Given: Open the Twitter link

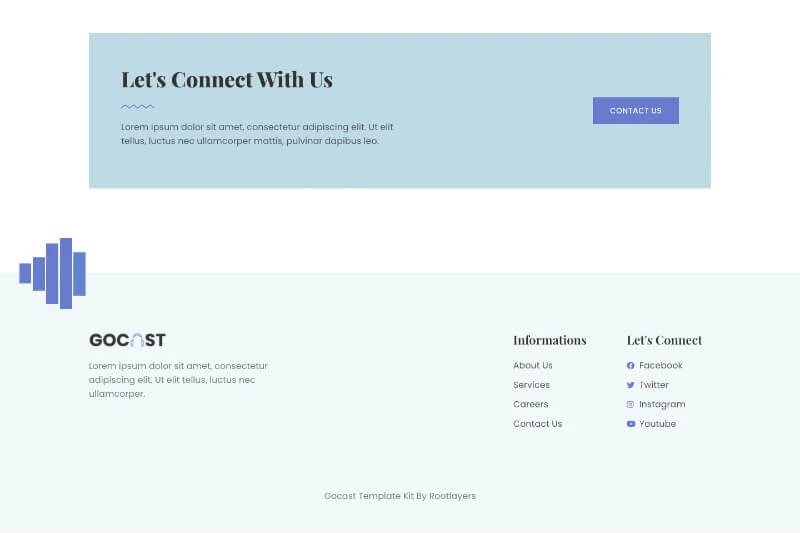Looking at the screenshot, I should tap(654, 385).
